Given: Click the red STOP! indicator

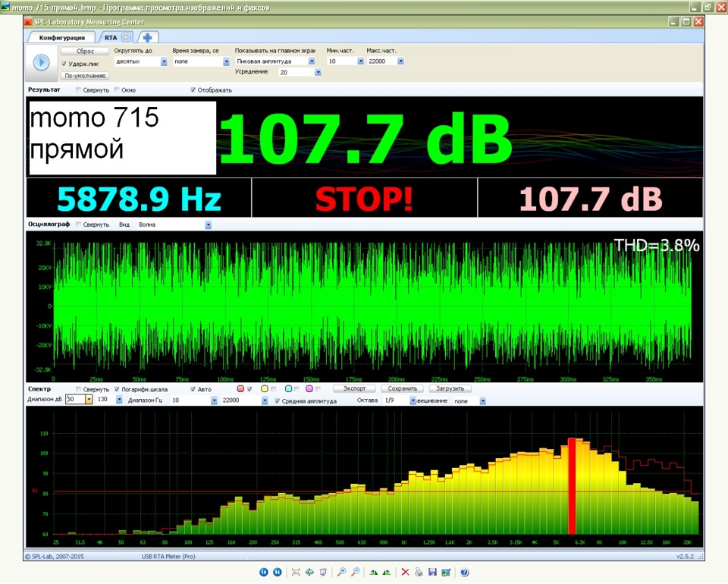Looking at the screenshot, I should point(364,199).
